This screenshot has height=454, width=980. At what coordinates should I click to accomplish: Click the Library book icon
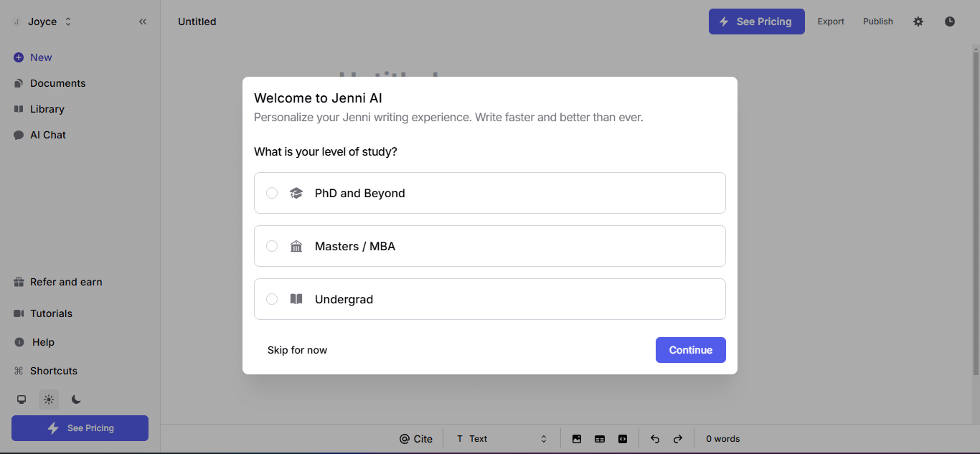(x=19, y=109)
